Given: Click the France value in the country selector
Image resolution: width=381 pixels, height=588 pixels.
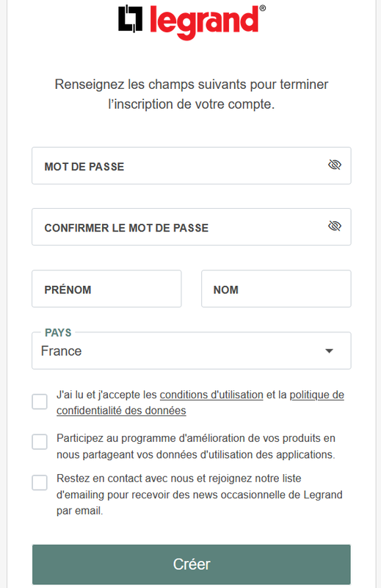Looking at the screenshot, I should 62,351.
